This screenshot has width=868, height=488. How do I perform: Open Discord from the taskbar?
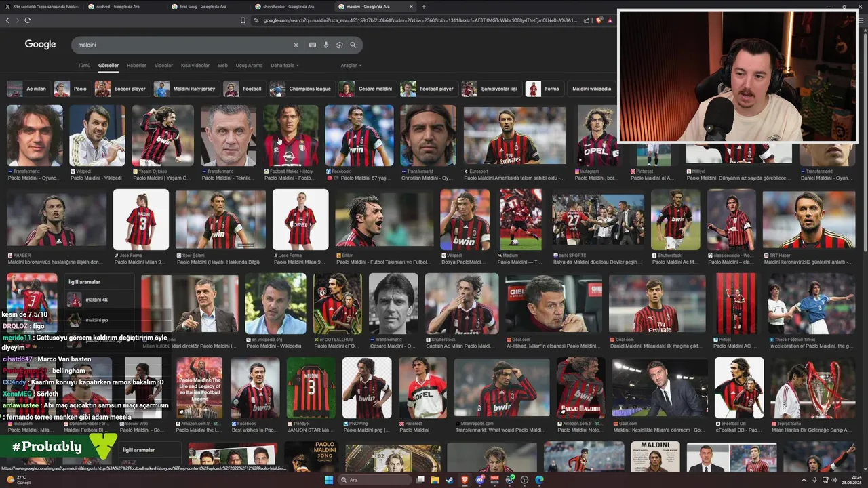[x=480, y=480]
